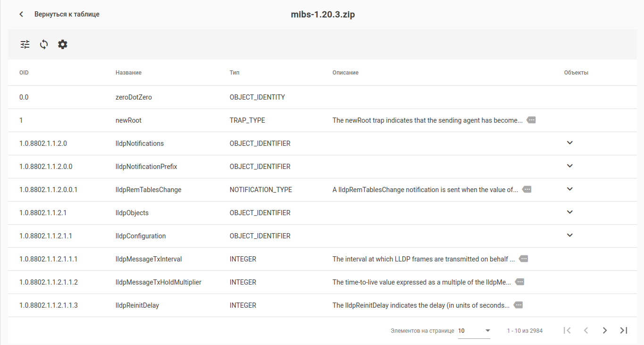Screen dimensions: 644x345
Task: Expand objects of lldpNotificationPrefix row
Action: [569, 166]
